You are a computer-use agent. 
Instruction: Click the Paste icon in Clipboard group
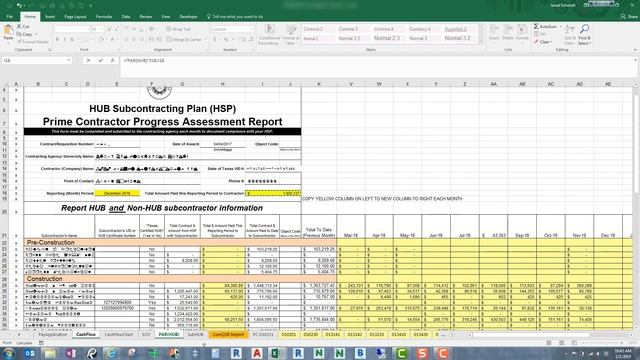pos(8,30)
